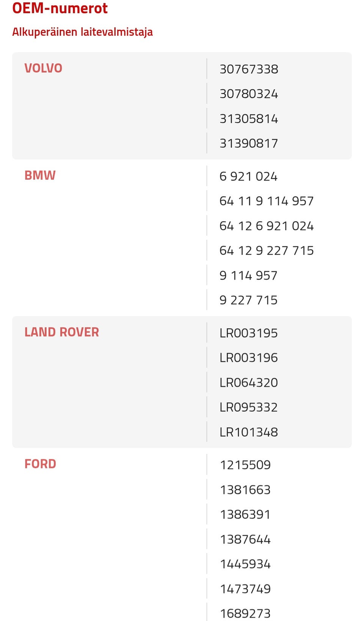Click BMW number 64 12 9 227 715
Viewport: 364px width, 621px height.
pyautogui.click(x=266, y=251)
